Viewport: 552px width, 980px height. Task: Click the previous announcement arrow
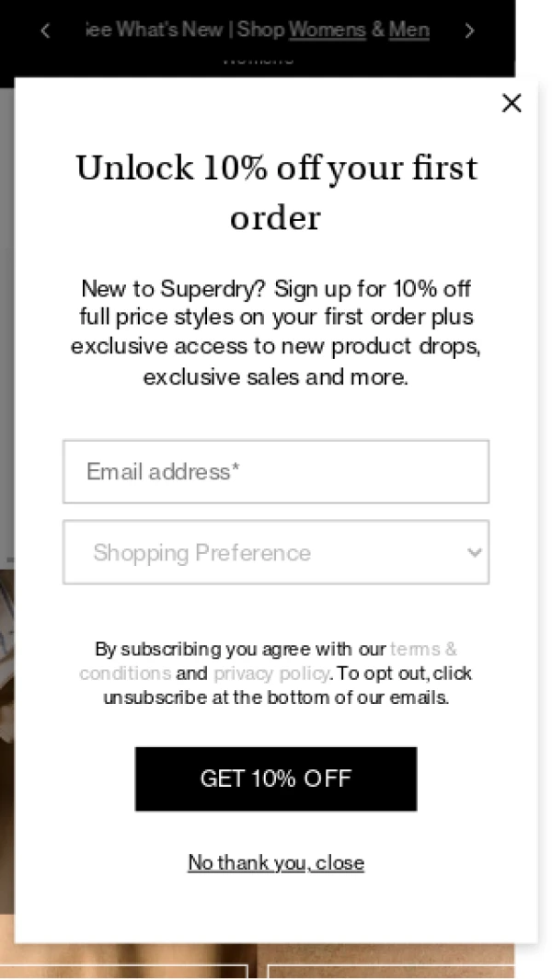click(45, 31)
